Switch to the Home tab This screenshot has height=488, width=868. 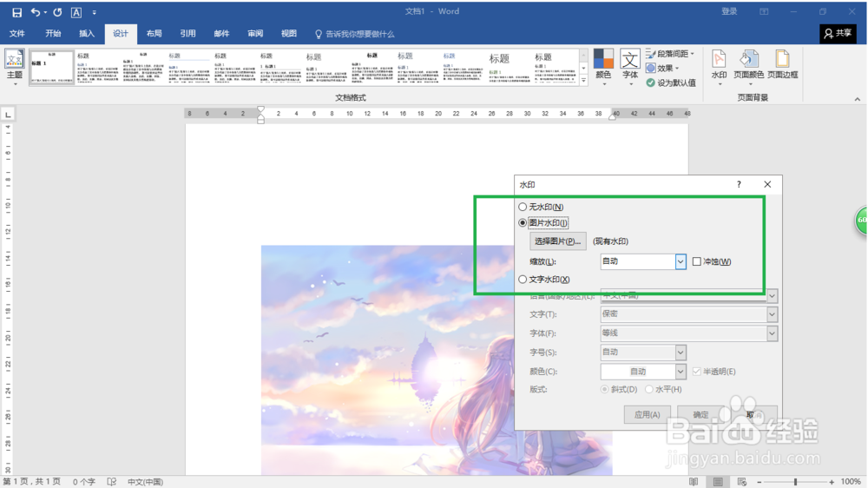coord(53,34)
